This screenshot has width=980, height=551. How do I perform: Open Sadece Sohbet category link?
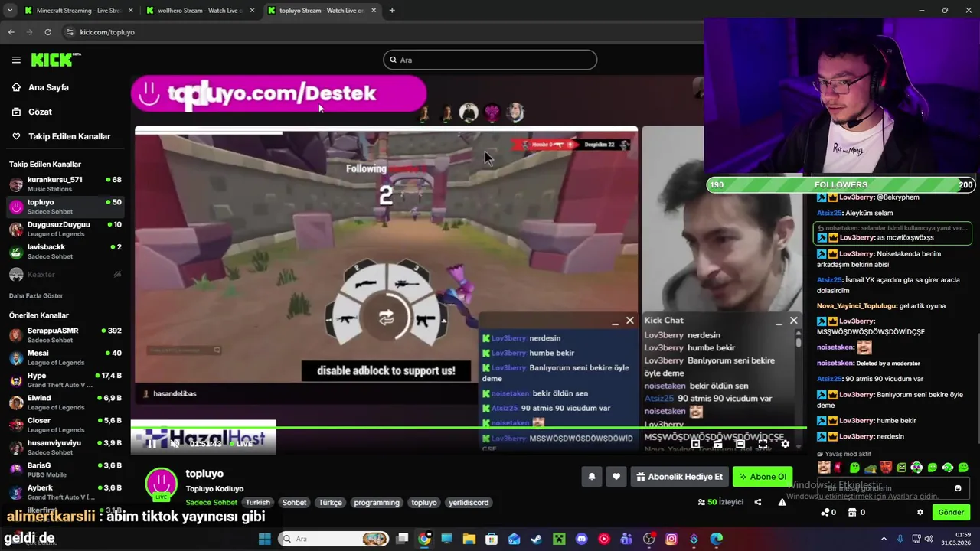click(211, 503)
